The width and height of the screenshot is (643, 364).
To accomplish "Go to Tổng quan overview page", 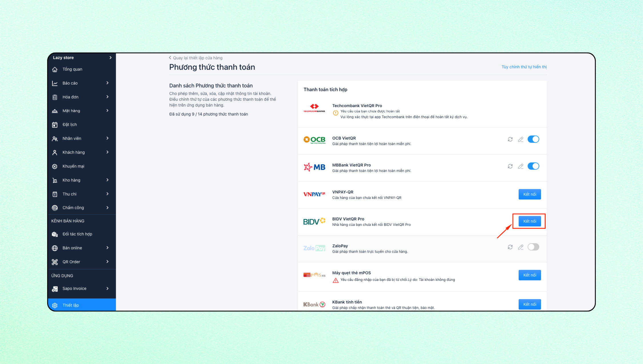I will [72, 69].
